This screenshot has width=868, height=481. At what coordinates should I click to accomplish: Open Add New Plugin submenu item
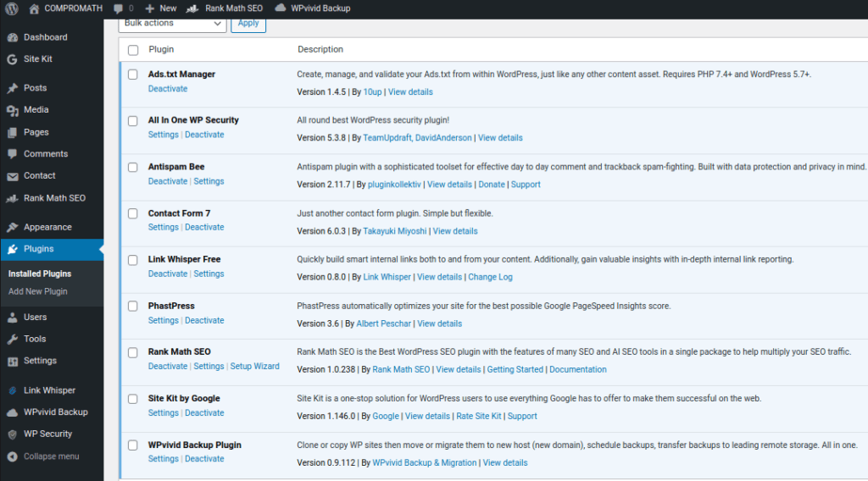coord(37,291)
